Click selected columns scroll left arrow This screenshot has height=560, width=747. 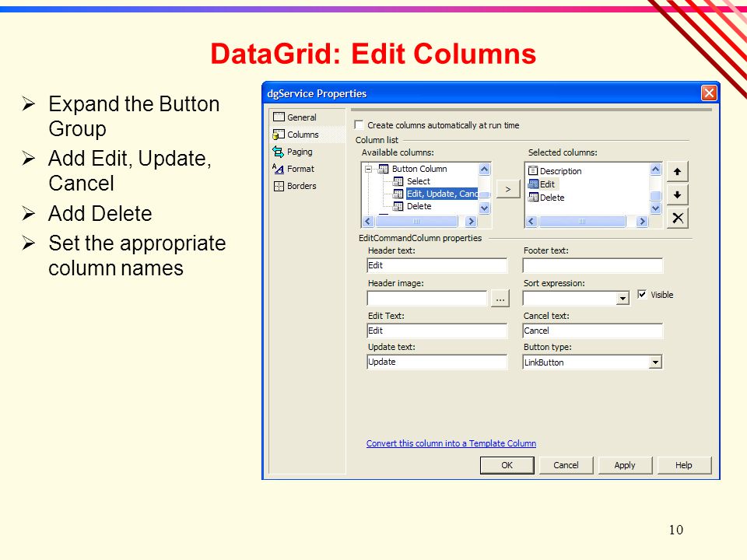click(x=531, y=221)
